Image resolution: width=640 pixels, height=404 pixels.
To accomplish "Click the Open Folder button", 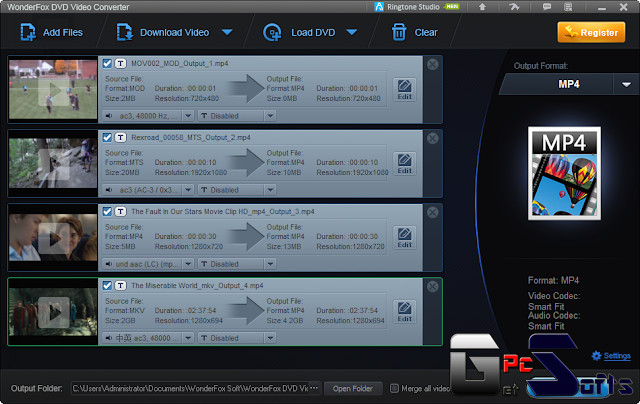I will click(353, 388).
